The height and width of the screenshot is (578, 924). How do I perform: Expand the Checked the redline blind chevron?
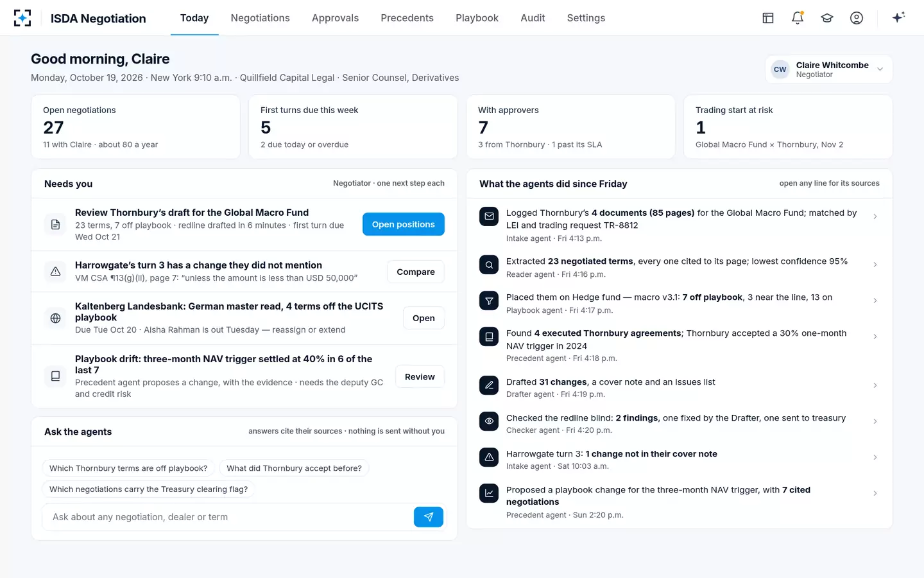(875, 421)
